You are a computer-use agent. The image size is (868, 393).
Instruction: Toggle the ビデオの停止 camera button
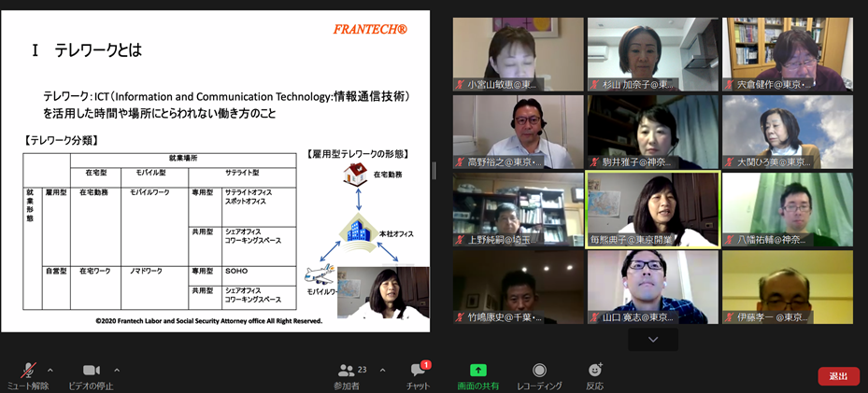tap(91, 371)
